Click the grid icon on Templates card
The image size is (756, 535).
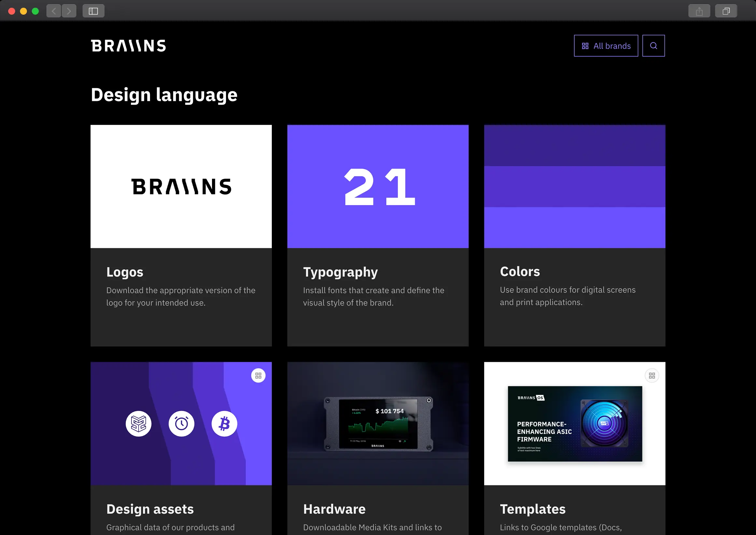(x=652, y=376)
